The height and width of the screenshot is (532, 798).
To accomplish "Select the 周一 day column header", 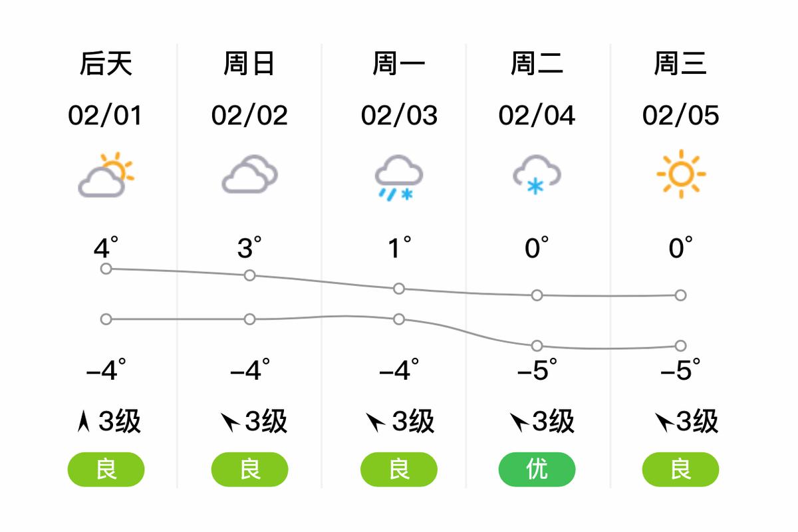I will 399,65.
